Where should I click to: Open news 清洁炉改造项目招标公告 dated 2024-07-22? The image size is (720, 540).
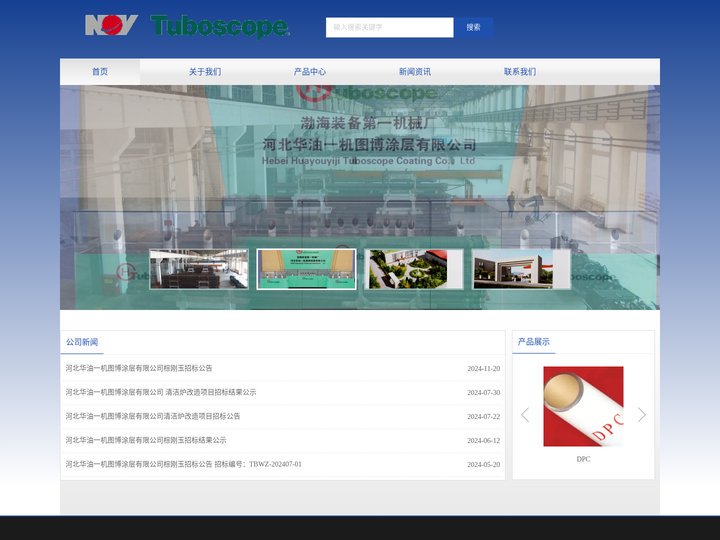coord(152,416)
